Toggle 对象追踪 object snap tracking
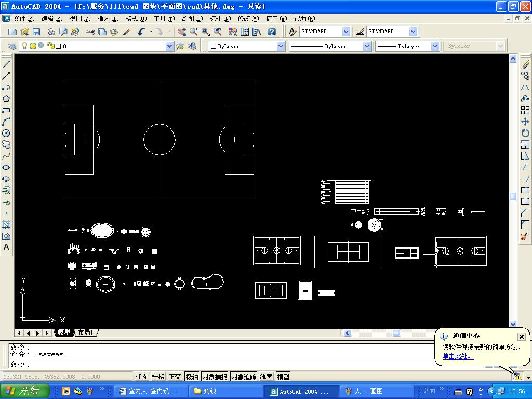Image resolution: width=532 pixels, height=399 pixels. pyautogui.click(x=244, y=377)
